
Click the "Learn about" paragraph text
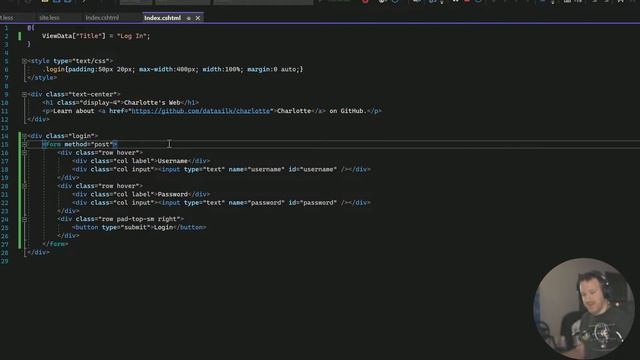(73, 111)
